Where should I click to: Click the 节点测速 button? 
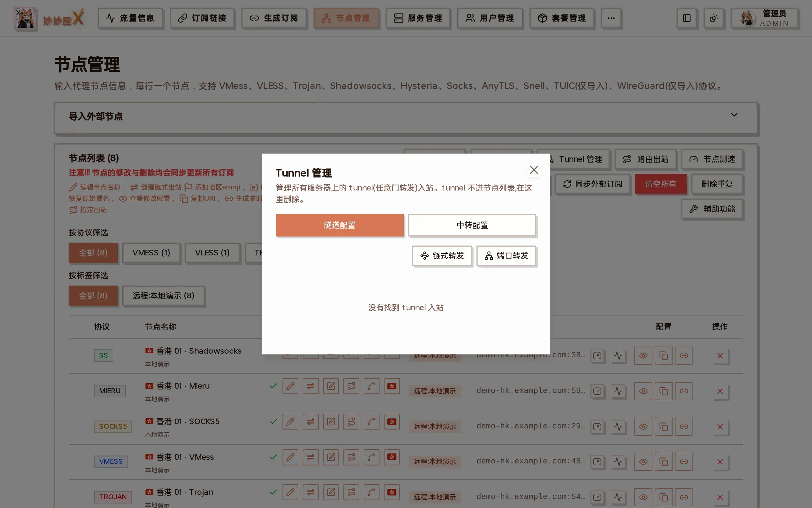(712, 159)
